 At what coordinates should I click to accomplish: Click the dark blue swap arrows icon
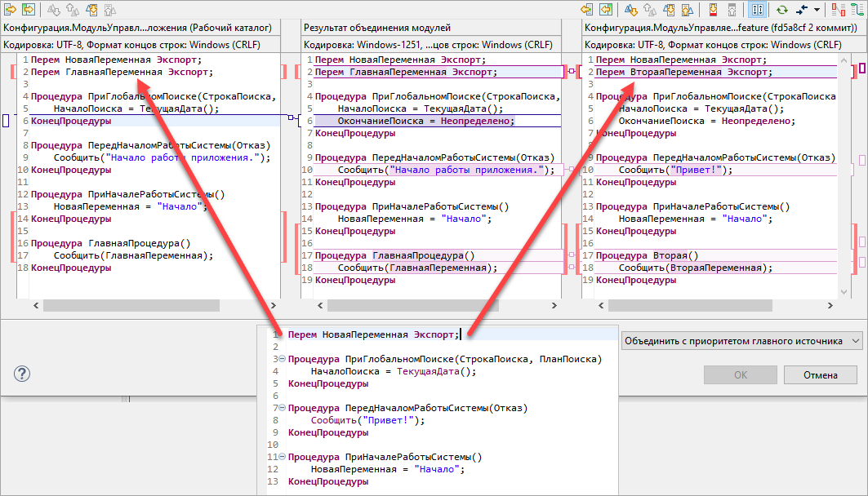coord(802,10)
